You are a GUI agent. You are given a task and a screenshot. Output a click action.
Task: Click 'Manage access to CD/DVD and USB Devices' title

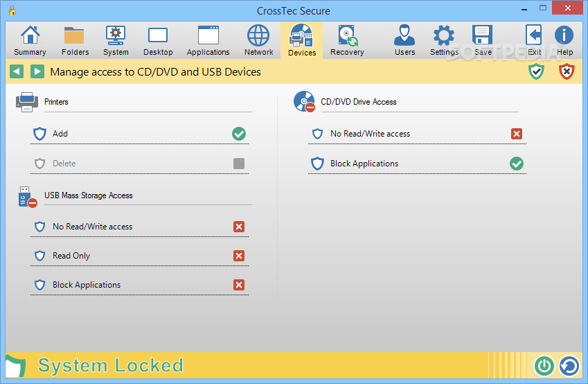155,71
